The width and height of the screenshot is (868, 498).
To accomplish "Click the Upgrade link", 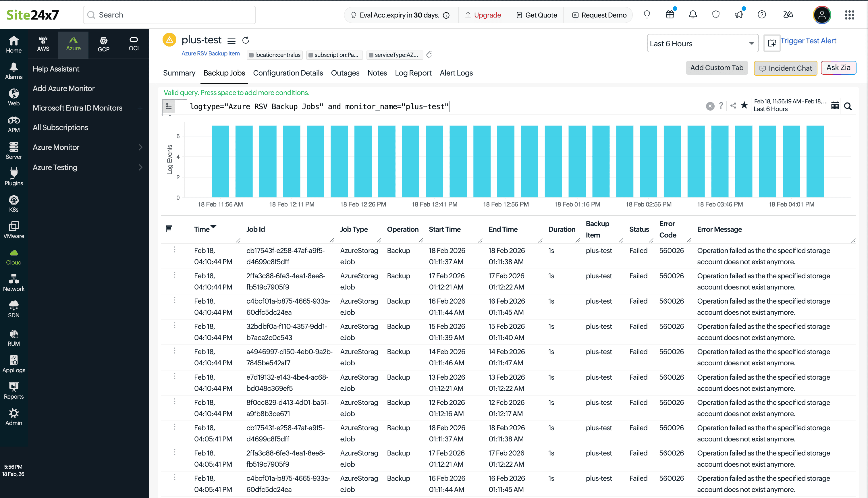I will [483, 15].
